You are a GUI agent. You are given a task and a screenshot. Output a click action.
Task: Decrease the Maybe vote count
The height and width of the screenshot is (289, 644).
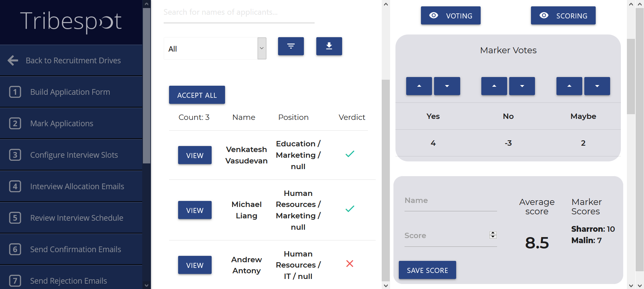597,86
